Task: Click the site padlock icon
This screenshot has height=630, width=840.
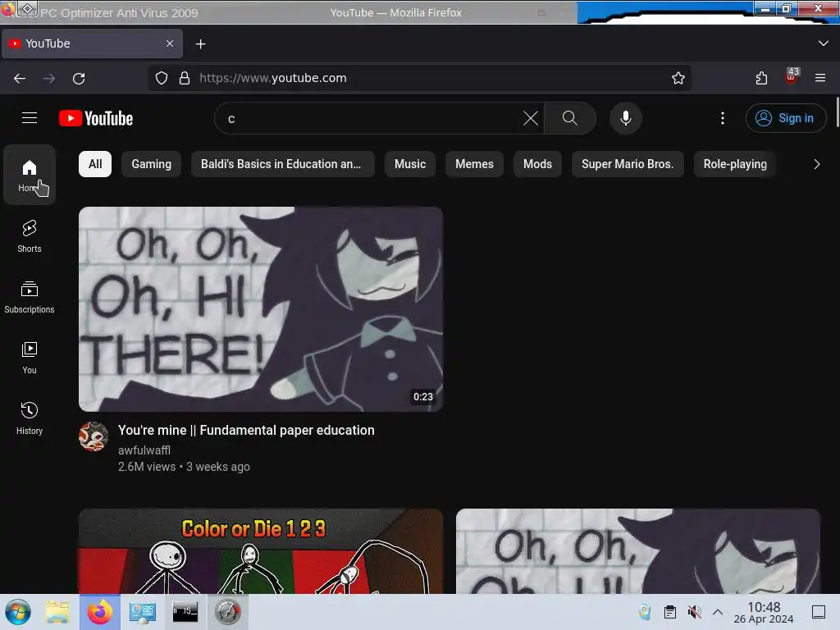Action: coord(185,78)
